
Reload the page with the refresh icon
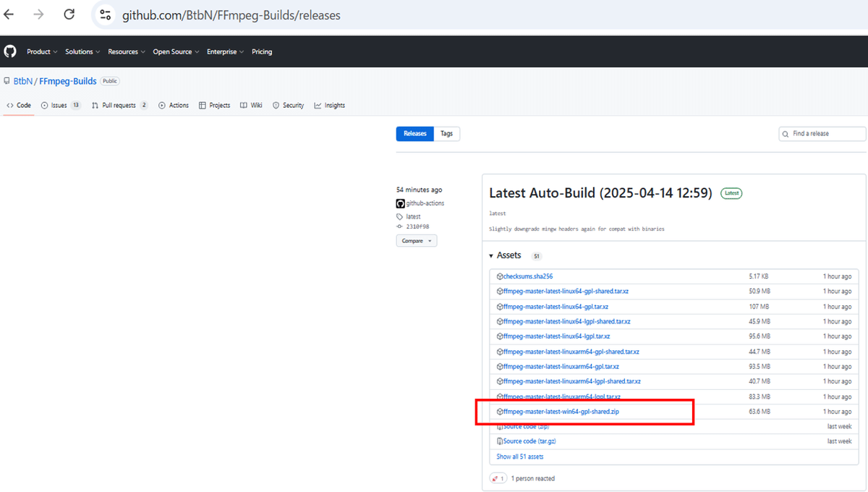coord(69,14)
